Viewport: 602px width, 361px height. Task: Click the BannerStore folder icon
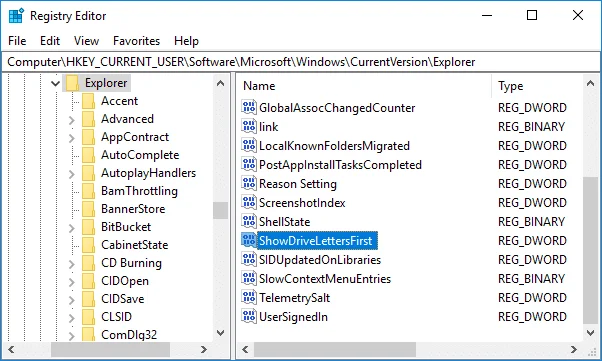click(88, 209)
